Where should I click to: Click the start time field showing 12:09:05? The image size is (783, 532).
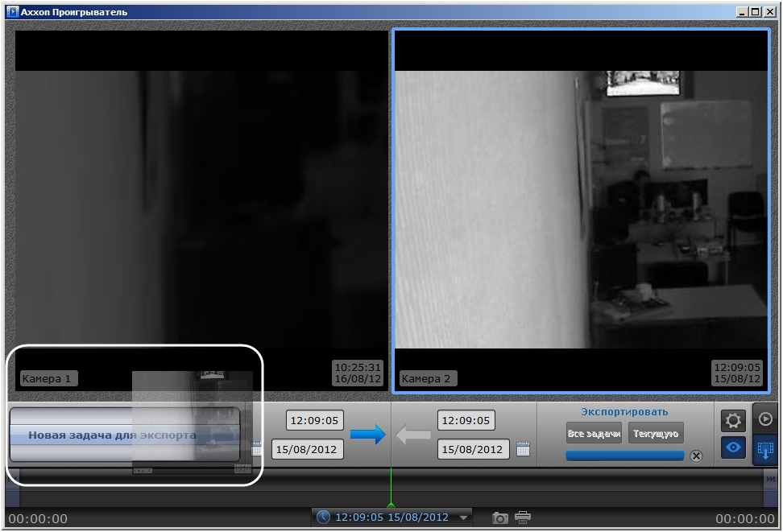click(x=314, y=420)
